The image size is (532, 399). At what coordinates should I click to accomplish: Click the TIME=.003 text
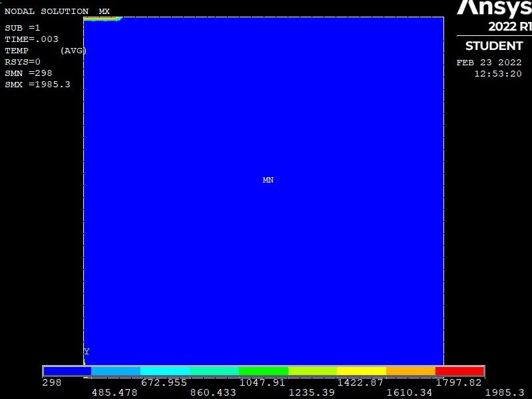coord(31,39)
